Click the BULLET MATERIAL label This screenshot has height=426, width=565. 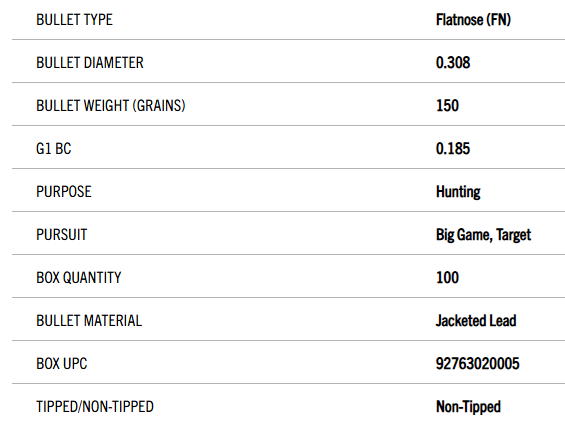[x=89, y=320]
